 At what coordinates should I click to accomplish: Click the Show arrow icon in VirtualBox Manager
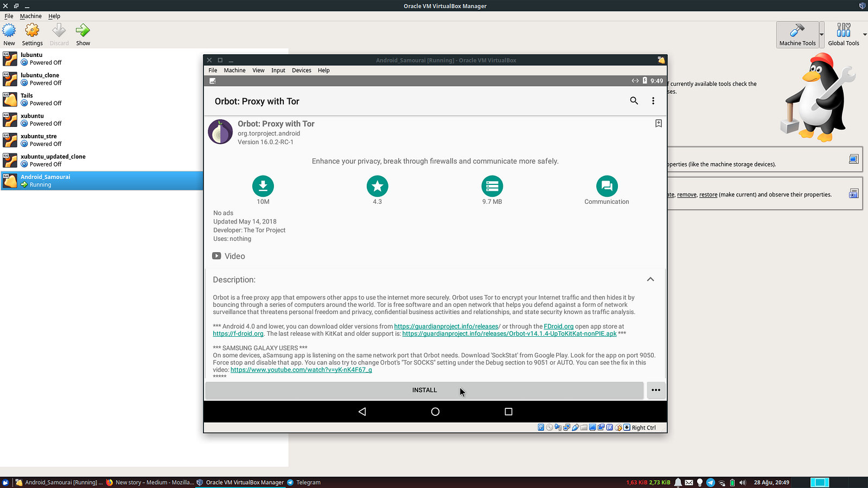coord(83,30)
